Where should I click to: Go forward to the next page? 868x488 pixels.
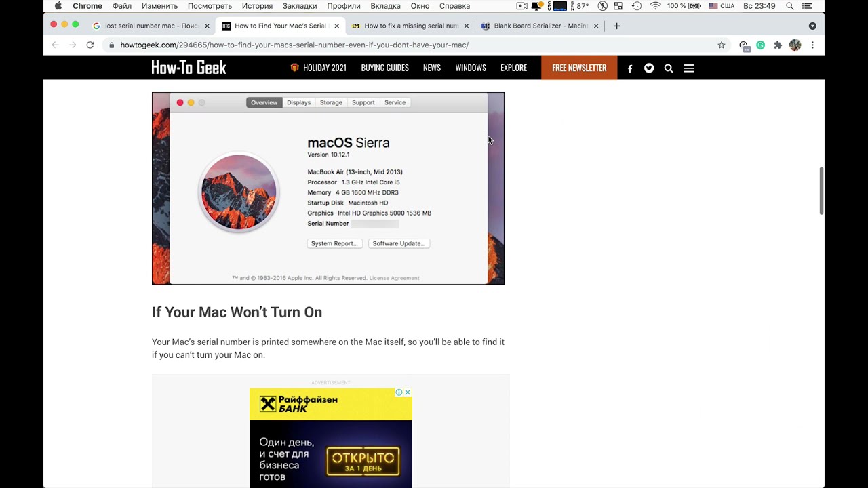(x=73, y=45)
